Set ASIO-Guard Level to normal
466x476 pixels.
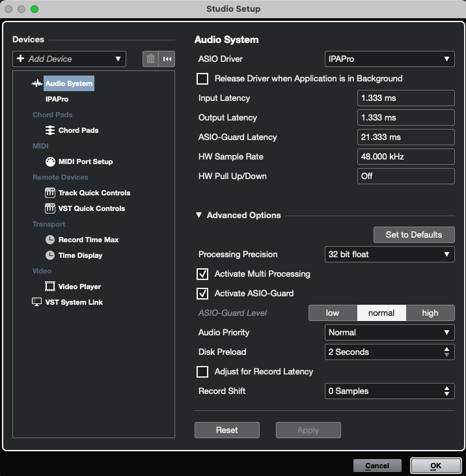pos(381,313)
